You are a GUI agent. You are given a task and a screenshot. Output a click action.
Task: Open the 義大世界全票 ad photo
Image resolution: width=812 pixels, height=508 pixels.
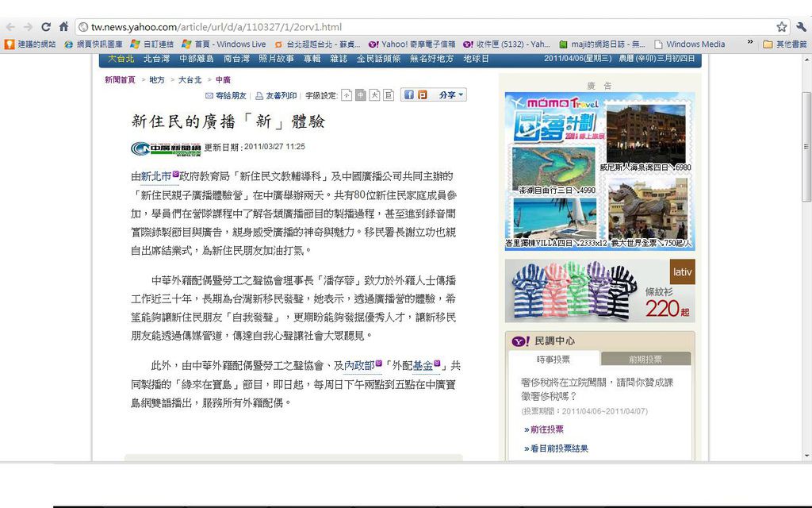pos(649,213)
